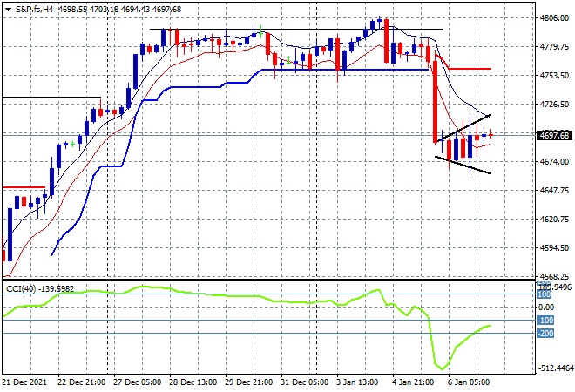This screenshot has width=575, height=392.
Task: Select the long black resistance line near 4795
Action: 295,30
